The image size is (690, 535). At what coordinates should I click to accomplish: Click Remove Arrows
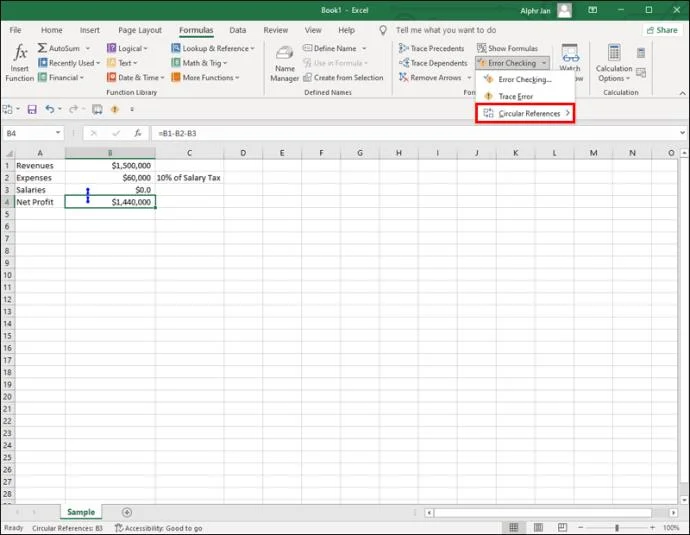(x=430, y=77)
